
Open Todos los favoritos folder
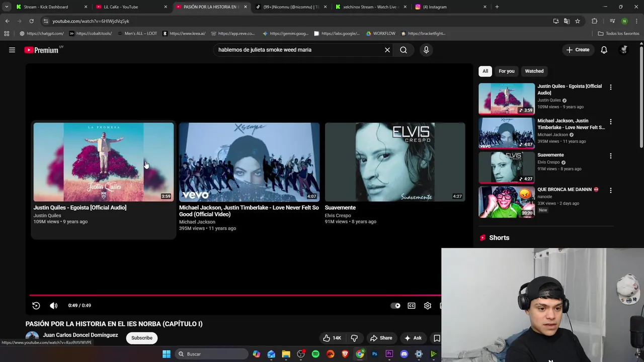618,34
